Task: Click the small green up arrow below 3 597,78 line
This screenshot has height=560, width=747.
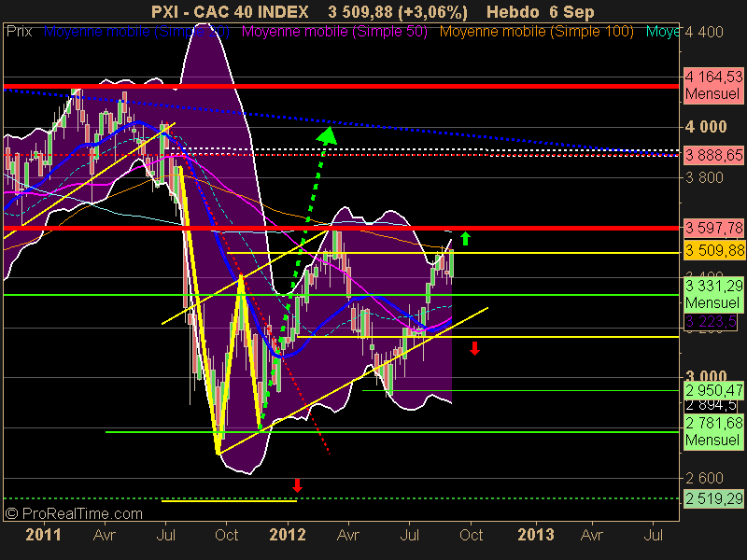Action: [465, 239]
